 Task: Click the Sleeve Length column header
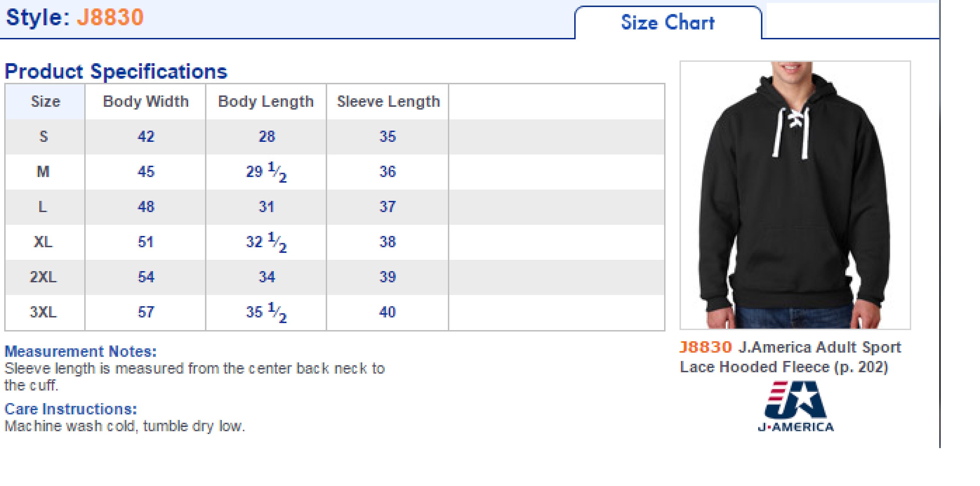pyautogui.click(x=388, y=102)
